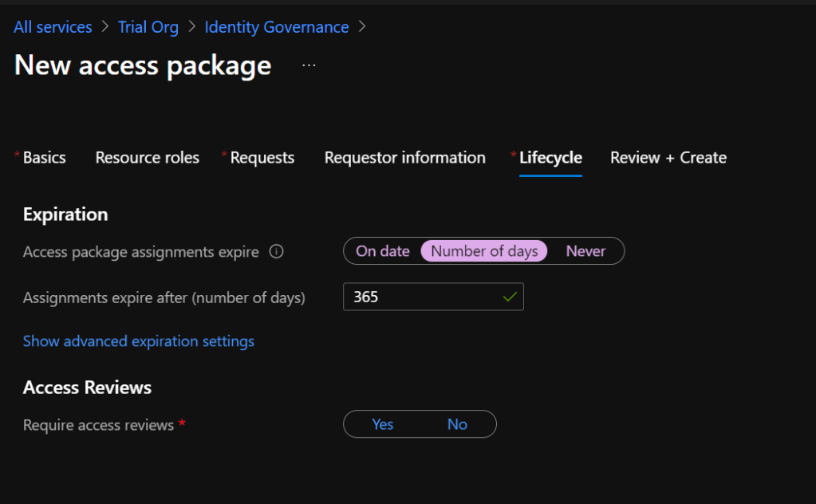Expand Show advanced expiration settings

click(139, 341)
